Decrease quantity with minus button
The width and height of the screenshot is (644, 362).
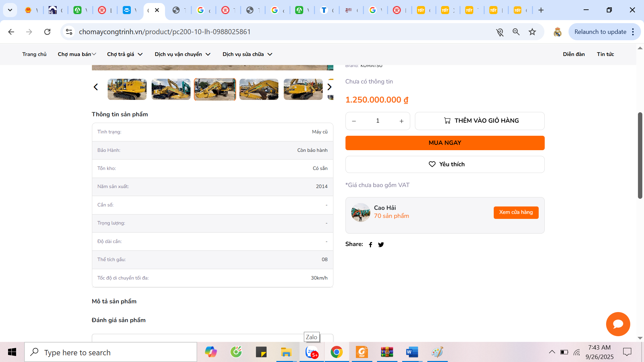point(354,121)
